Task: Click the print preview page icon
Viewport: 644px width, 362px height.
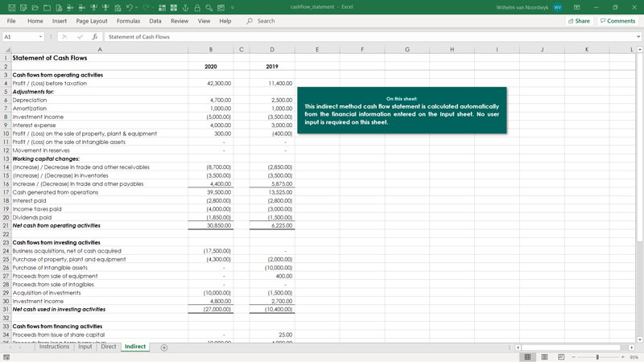Action: coord(59,7)
